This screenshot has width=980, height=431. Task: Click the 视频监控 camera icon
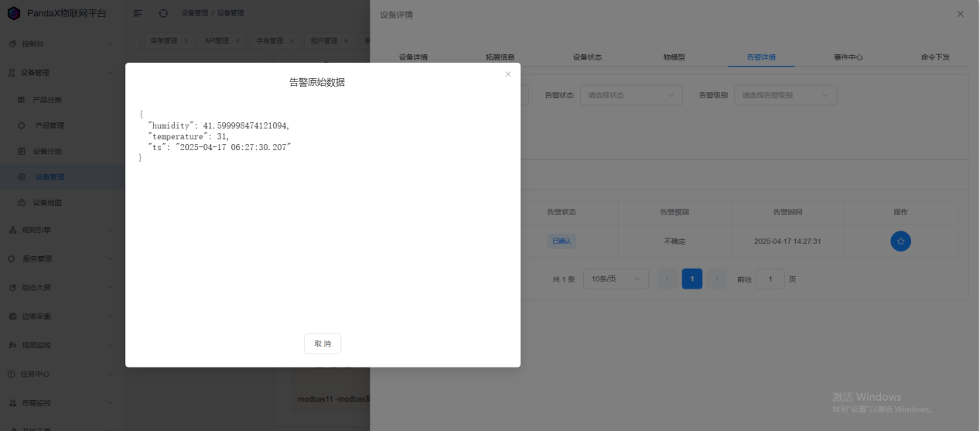(x=12, y=345)
